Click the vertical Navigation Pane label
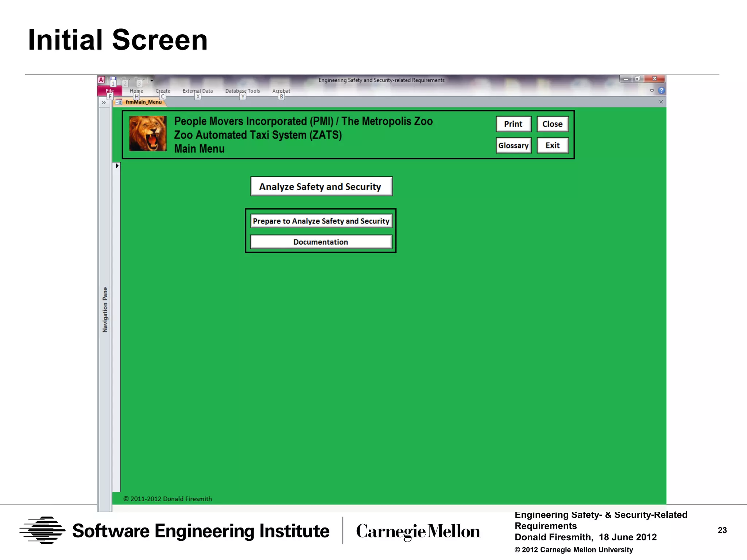 point(105,310)
